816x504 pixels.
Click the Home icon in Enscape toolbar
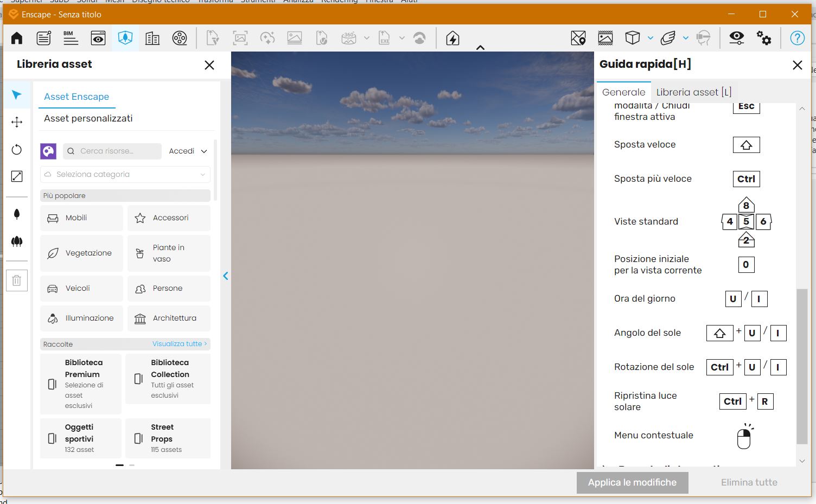tap(17, 38)
